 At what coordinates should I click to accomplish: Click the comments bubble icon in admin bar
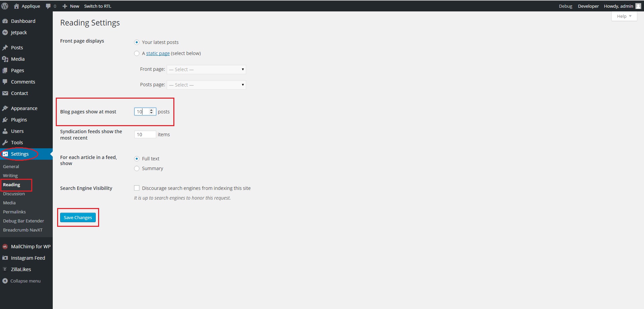pos(48,6)
